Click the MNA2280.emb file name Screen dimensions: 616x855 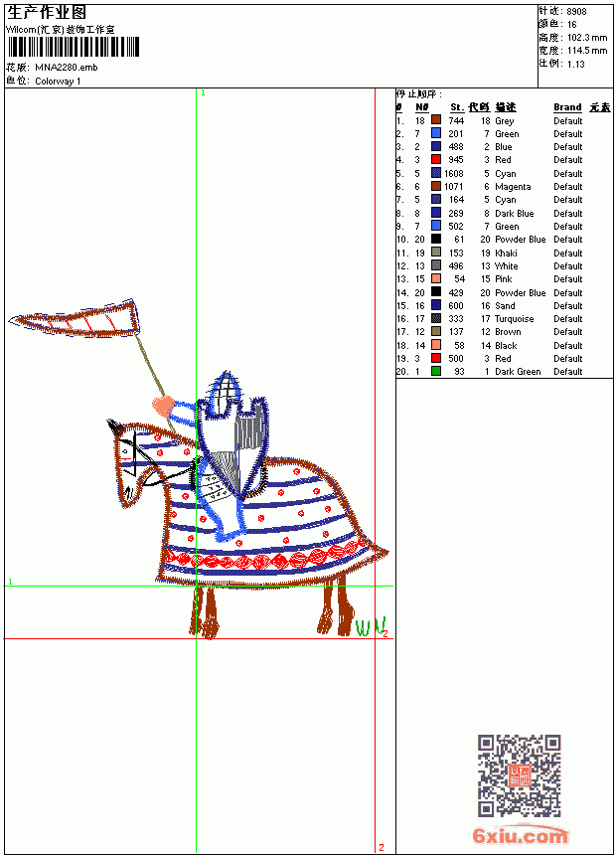[67, 68]
